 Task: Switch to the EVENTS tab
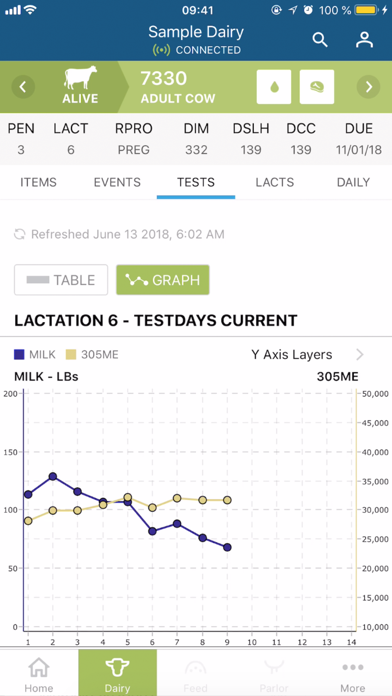[117, 182]
